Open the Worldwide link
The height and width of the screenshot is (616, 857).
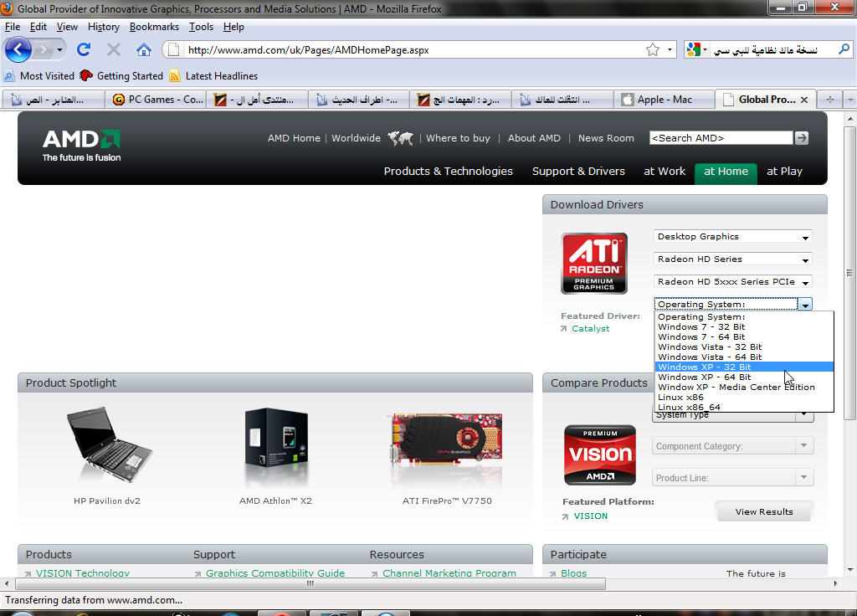(x=357, y=138)
